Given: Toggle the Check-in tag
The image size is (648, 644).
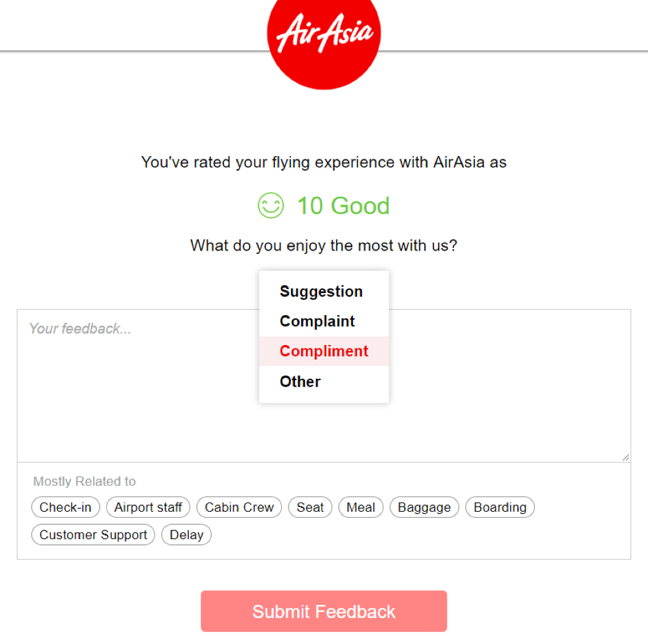Looking at the screenshot, I should 65,507.
